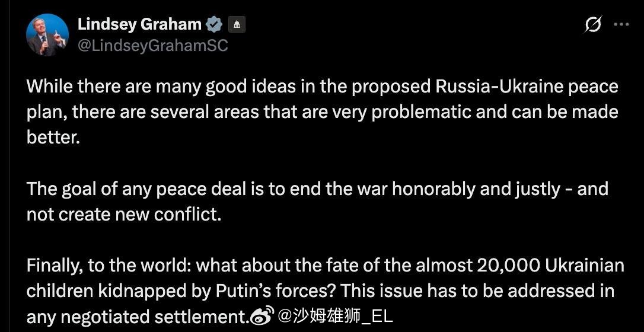Click the paragraph starting 'While there are many'
Screen dimensions: 644x332
[322, 111]
